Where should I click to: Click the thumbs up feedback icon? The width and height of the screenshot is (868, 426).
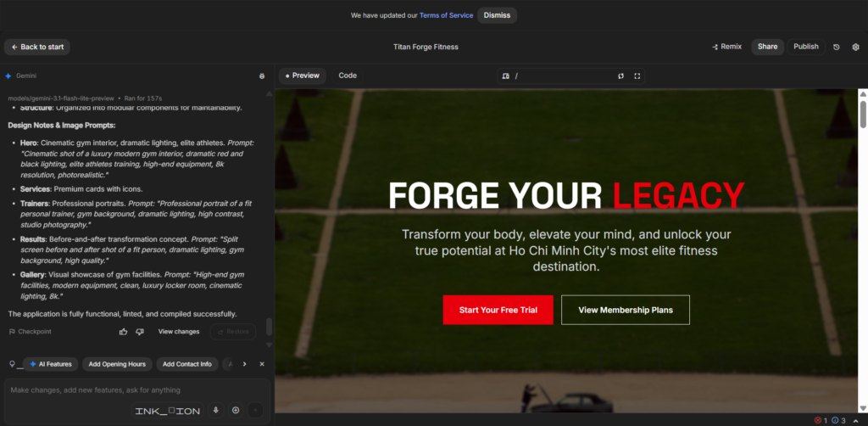click(124, 332)
